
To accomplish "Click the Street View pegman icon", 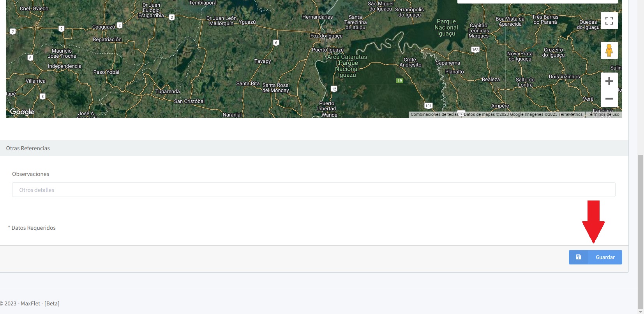I will click(x=609, y=50).
